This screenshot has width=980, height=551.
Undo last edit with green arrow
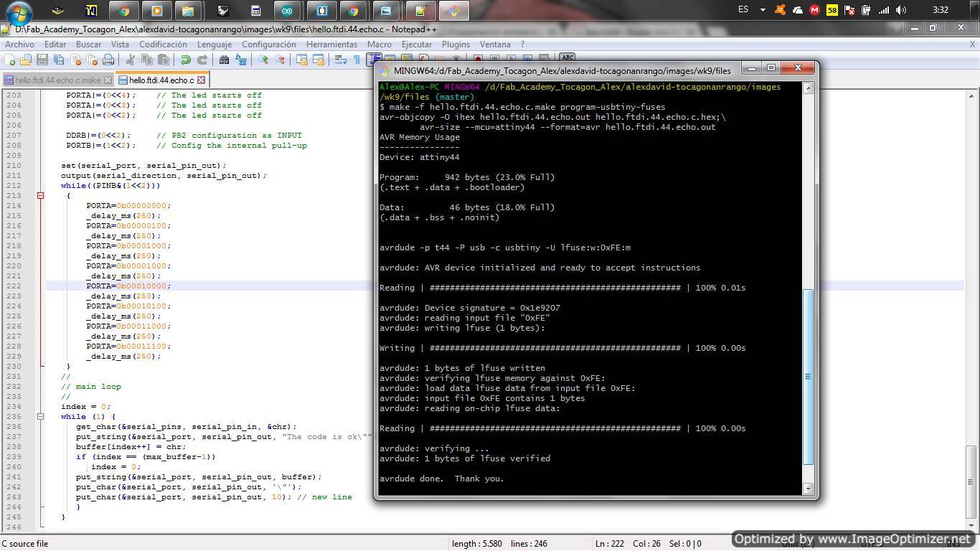(186, 60)
